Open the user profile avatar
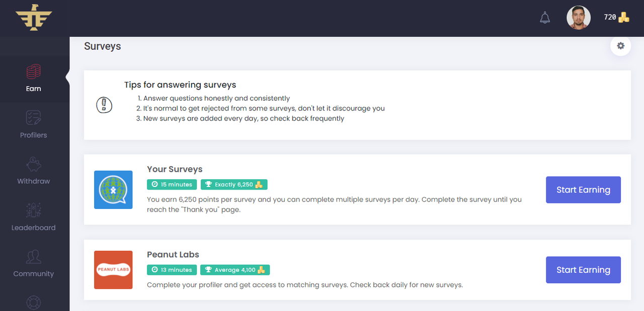This screenshot has height=311, width=644. point(579,18)
